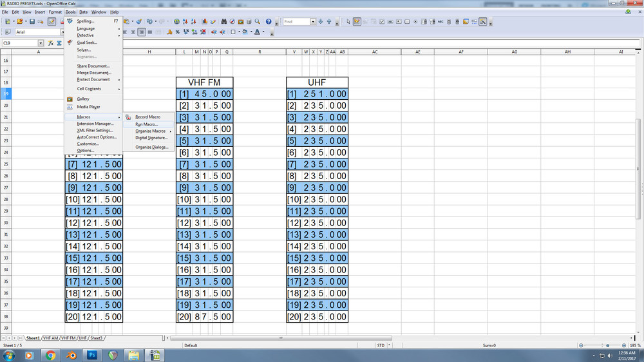
Task: Select VHF FM preset [1] frequency cell
Action: click(205, 93)
